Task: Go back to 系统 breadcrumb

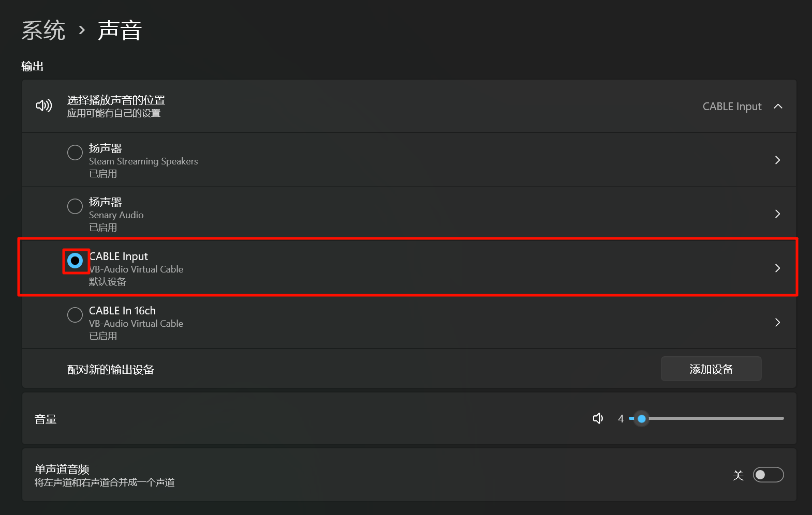Action: click(43, 31)
